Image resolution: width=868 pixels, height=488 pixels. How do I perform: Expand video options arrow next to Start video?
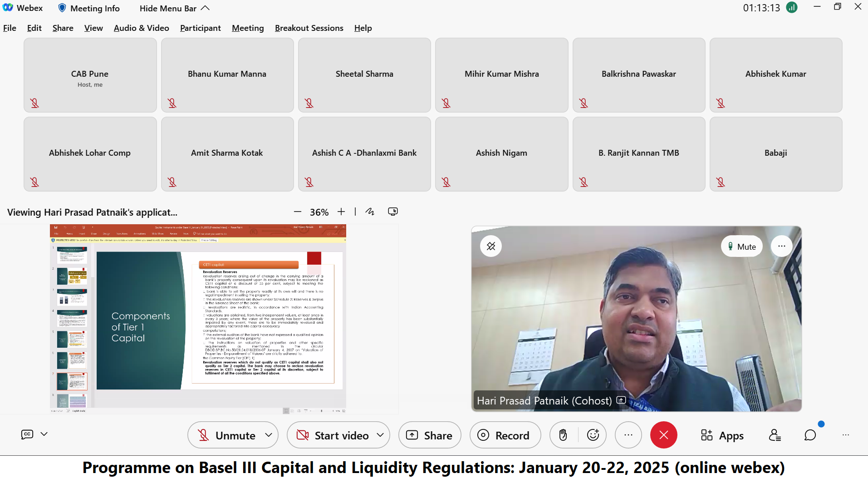[380, 435]
